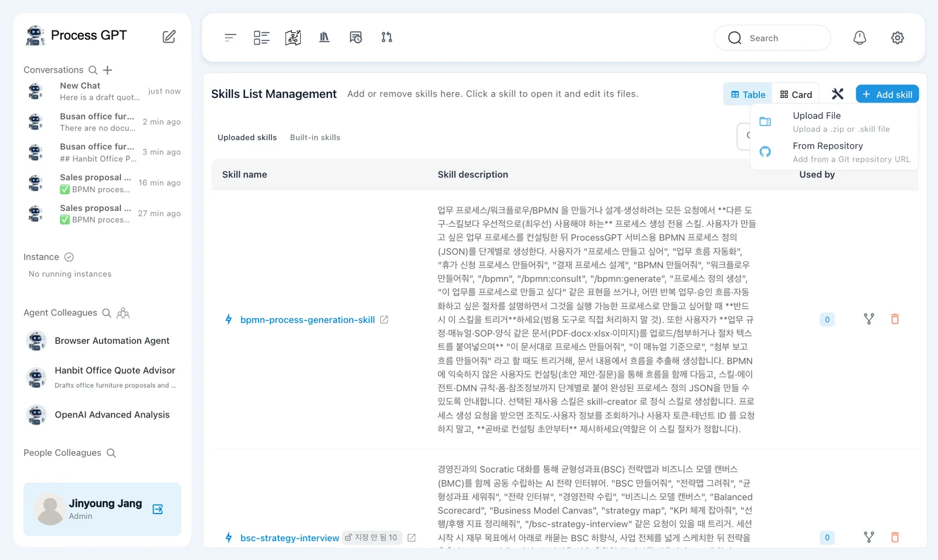The height and width of the screenshot is (560, 938).
Task: Open notifications with the bell icon
Action: [x=859, y=37]
